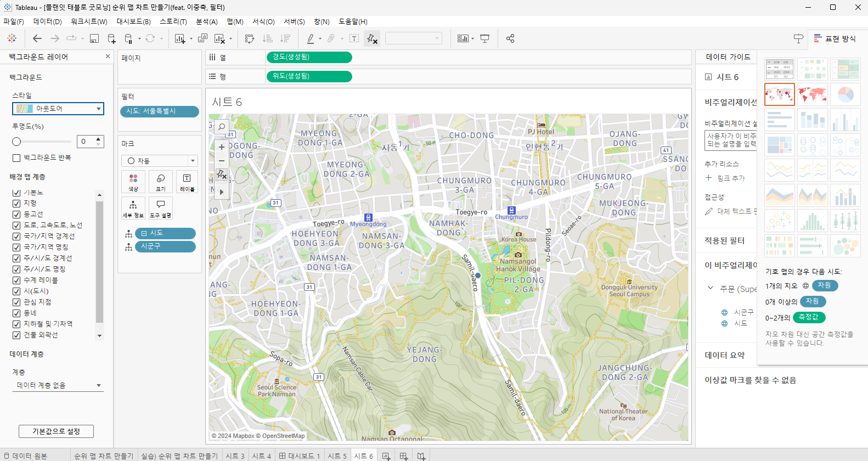Image resolution: width=868 pixels, height=461 pixels.
Task: Click the 기본값으로 설정 button
Action: coord(56,431)
